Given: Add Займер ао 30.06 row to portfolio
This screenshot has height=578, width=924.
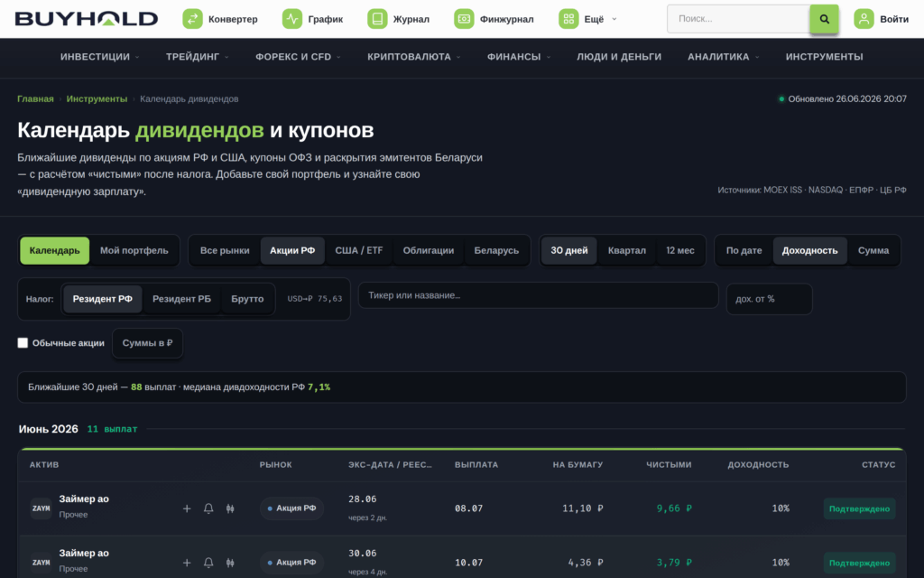Looking at the screenshot, I should [187, 563].
